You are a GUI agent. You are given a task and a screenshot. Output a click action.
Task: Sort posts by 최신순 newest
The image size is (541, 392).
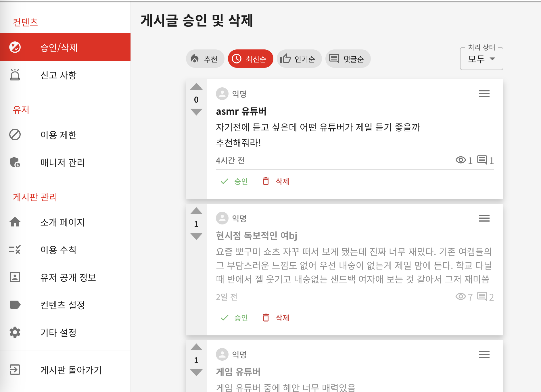pyautogui.click(x=250, y=59)
